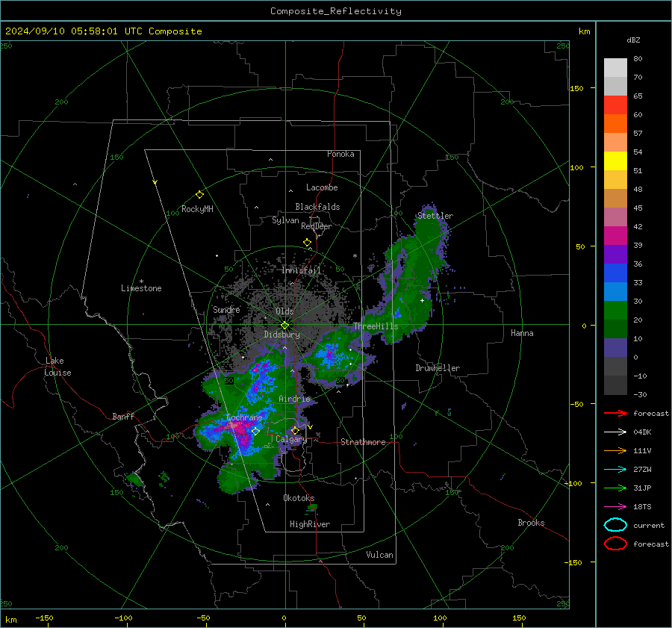The image size is (672, 628).
Task: Select the Banff label on map
Action: [x=123, y=416]
